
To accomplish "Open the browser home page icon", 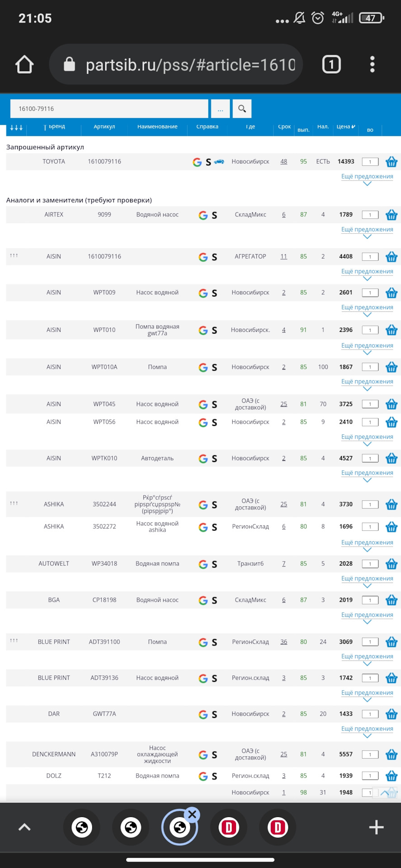I will tap(24, 65).
